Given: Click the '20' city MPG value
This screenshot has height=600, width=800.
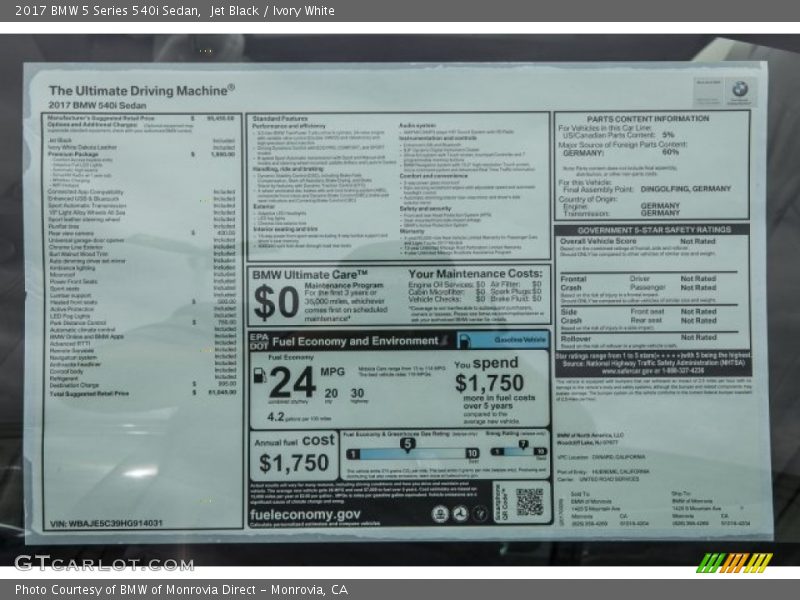Looking at the screenshot, I should [x=331, y=393].
